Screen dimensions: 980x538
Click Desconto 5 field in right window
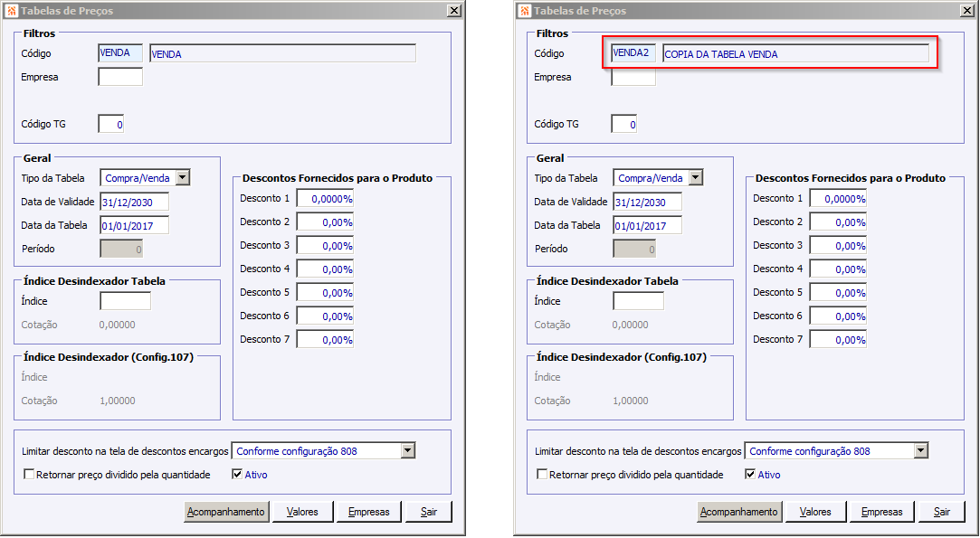click(838, 292)
